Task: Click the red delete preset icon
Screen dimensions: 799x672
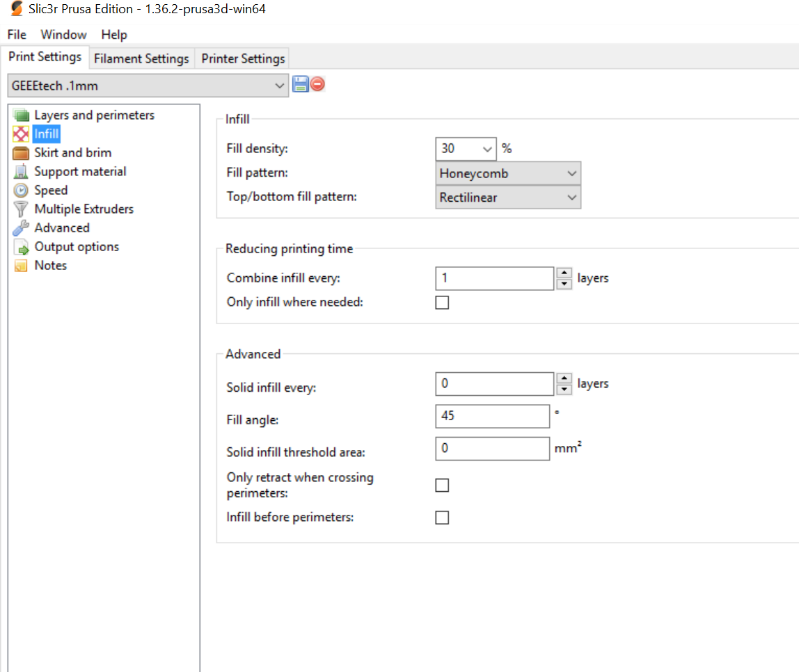Action: [x=317, y=84]
